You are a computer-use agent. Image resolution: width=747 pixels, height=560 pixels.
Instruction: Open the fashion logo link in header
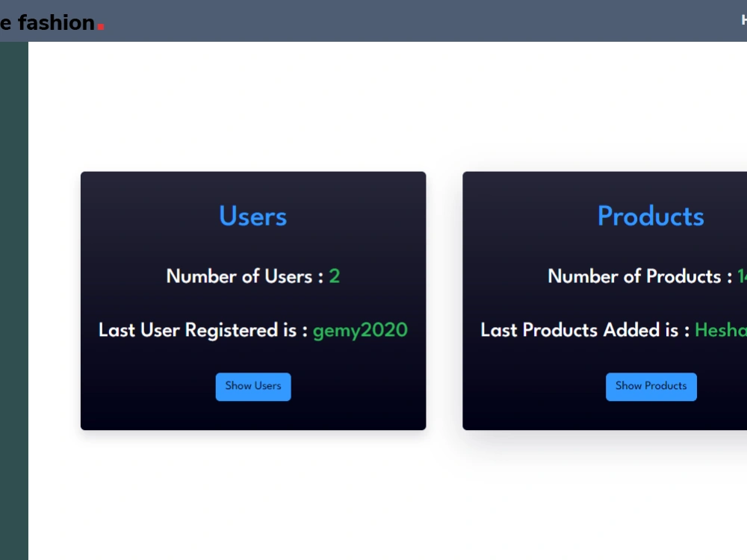(x=52, y=22)
